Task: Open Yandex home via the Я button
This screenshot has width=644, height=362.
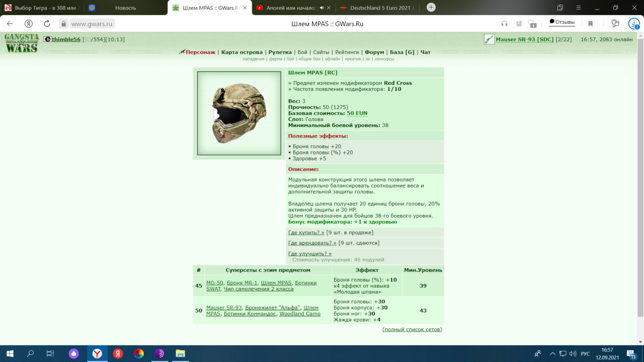Action: (29, 24)
